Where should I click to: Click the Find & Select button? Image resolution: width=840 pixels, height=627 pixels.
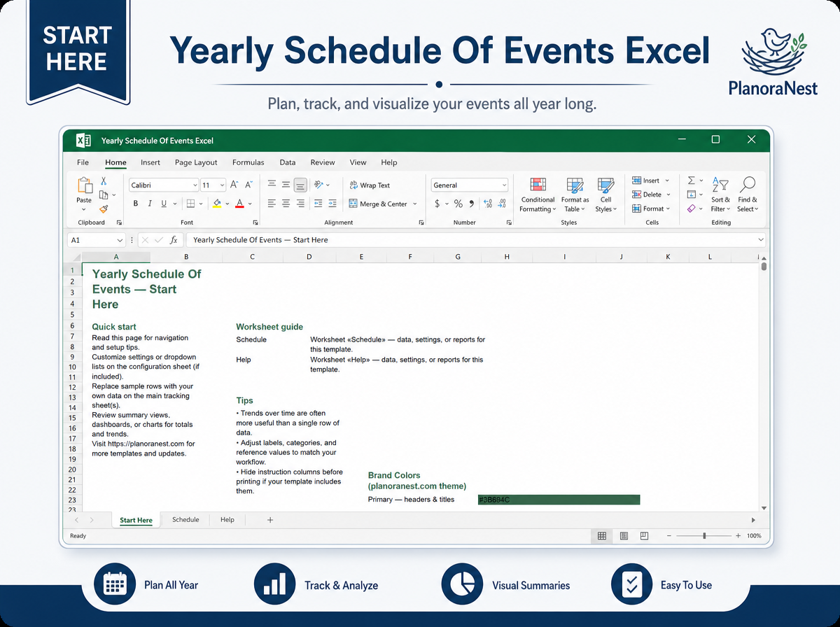coord(748,195)
